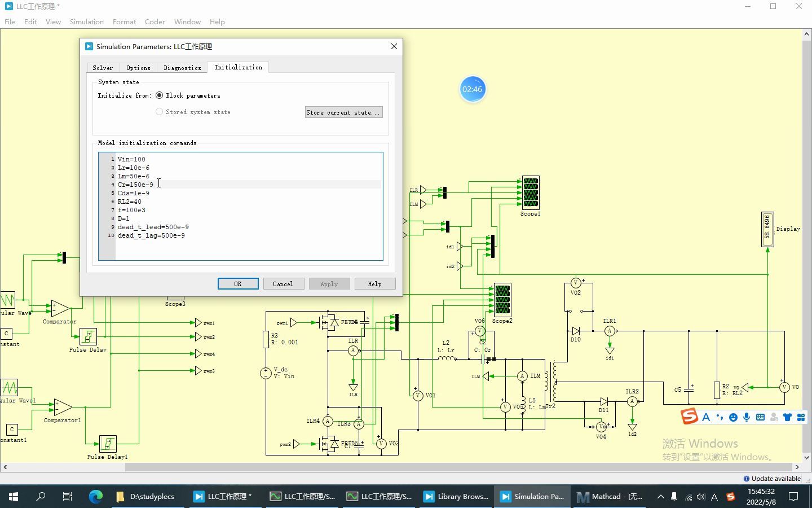Select the ILR1 ammeter
Viewport: 812px width, 508px height.
[x=610, y=331]
